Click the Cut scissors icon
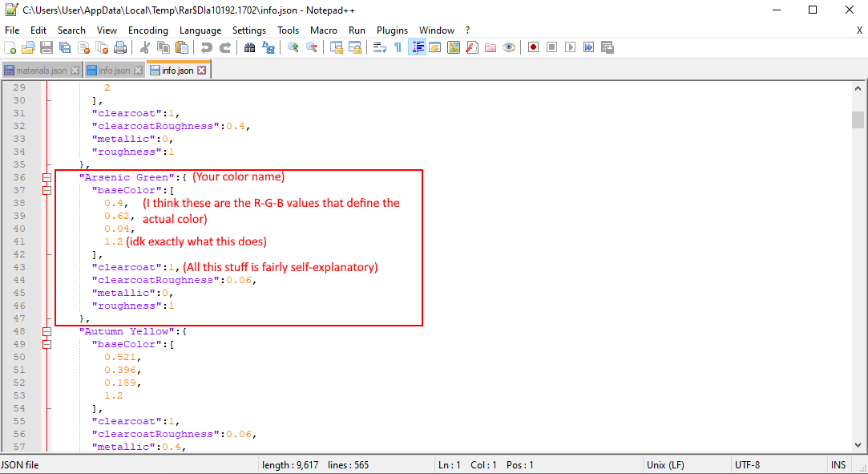The image size is (868, 474). point(145,47)
